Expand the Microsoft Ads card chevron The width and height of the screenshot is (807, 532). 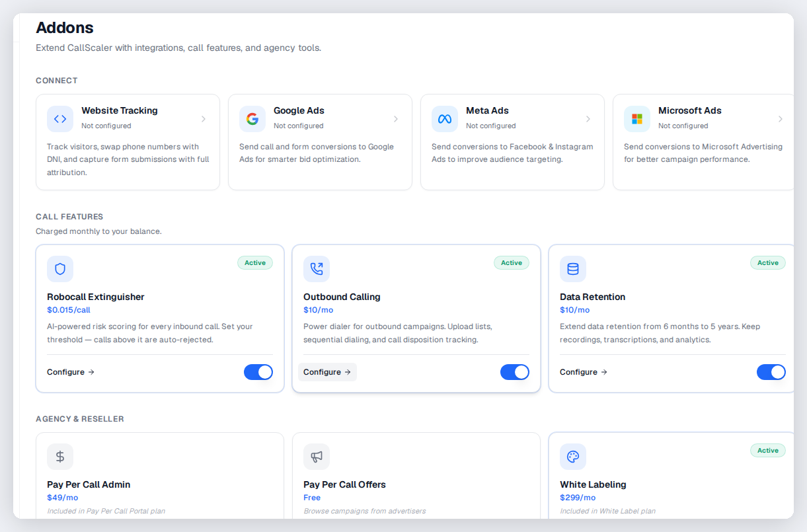click(781, 119)
